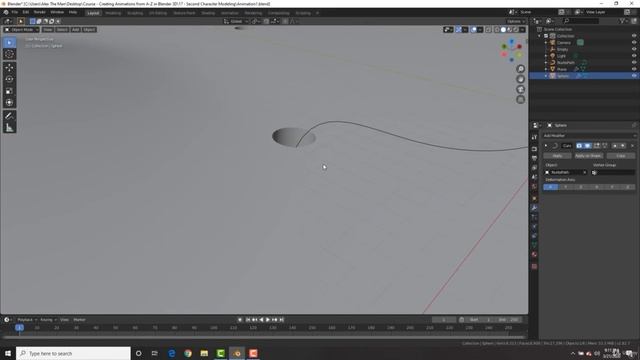Viewport: 640px width, 360px height.
Task: Toggle modifier render visibility (camera icon)
Action: tap(579, 146)
